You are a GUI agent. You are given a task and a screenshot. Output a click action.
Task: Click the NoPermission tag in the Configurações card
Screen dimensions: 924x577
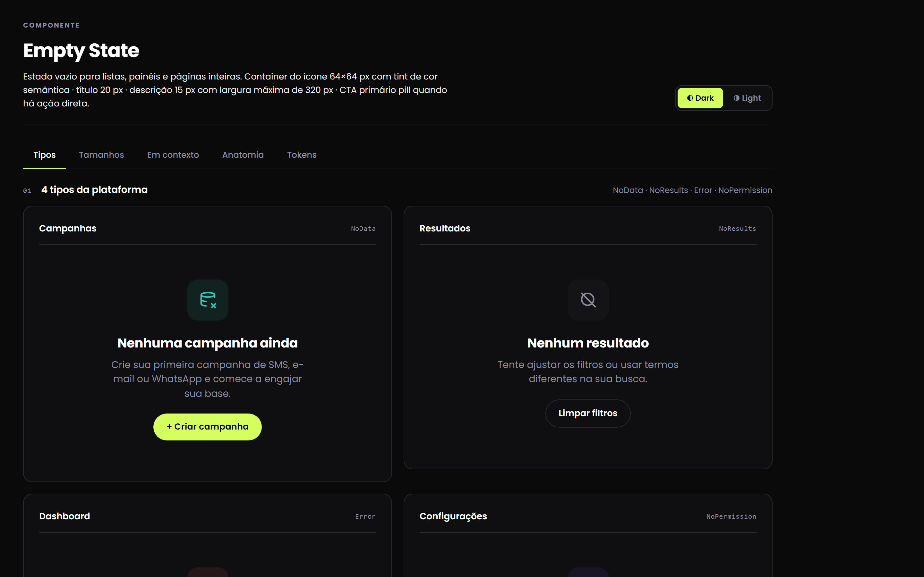[x=731, y=516]
